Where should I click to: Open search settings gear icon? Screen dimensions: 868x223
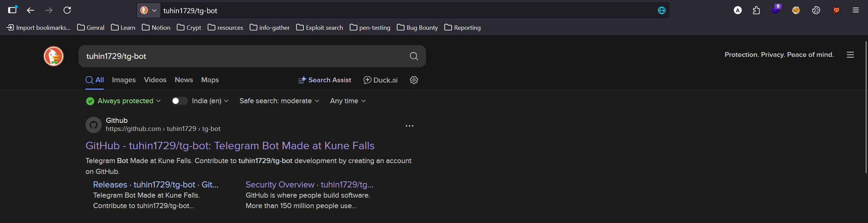(414, 80)
